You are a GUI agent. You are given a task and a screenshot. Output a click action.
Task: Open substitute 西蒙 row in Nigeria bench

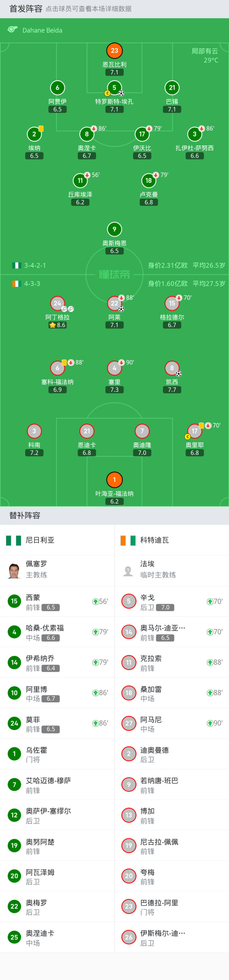point(57,601)
